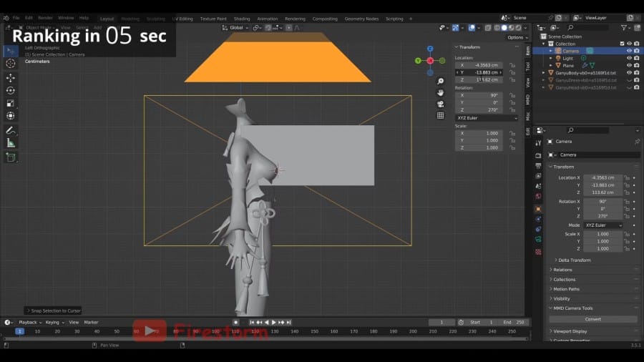The image size is (644, 362).
Task: Toggle Collection viewport visibility eye
Action: point(629,44)
